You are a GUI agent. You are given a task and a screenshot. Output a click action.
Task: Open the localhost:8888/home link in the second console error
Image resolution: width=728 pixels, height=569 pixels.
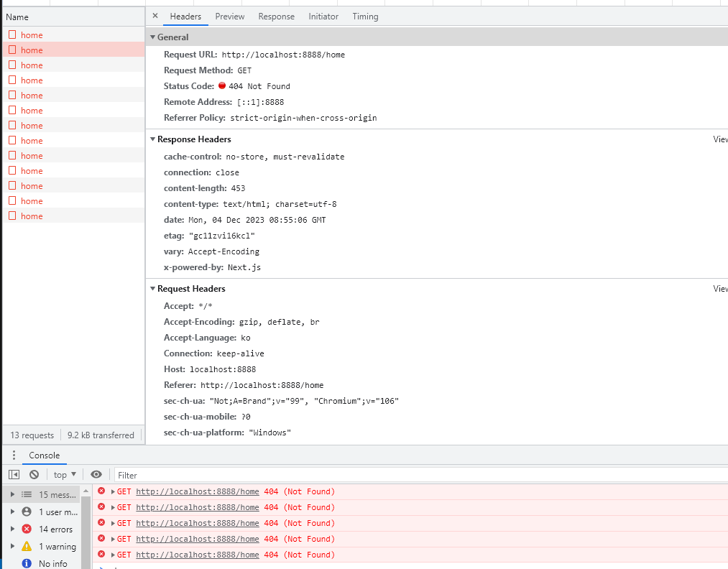coord(198,507)
